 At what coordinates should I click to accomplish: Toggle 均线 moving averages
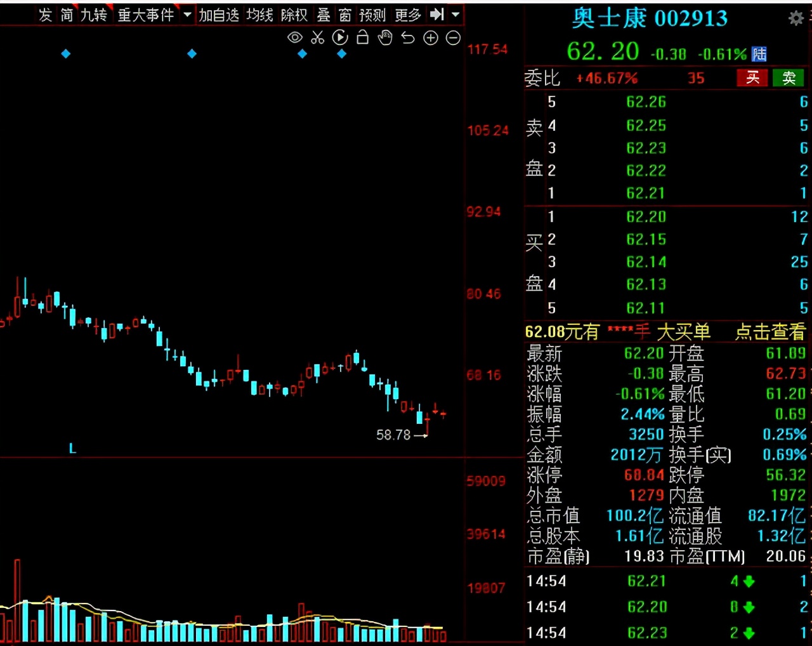click(259, 15)
